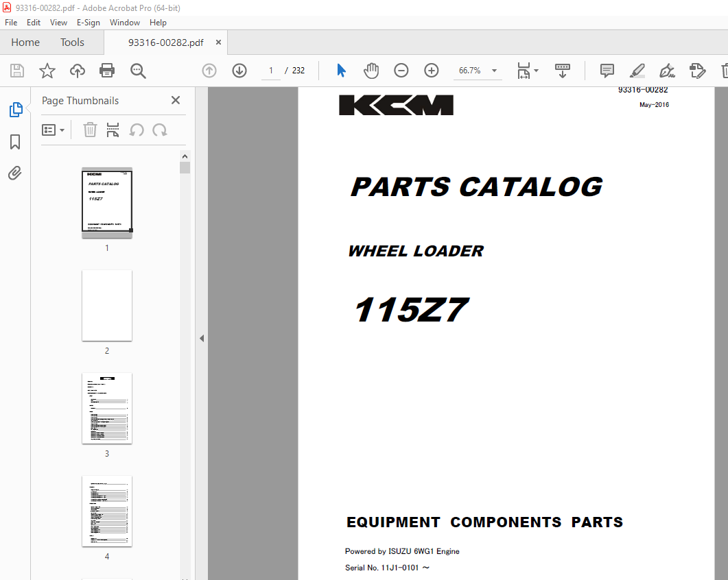
Task: Close the Page Thumbnails panel
Action: point(176,100)
